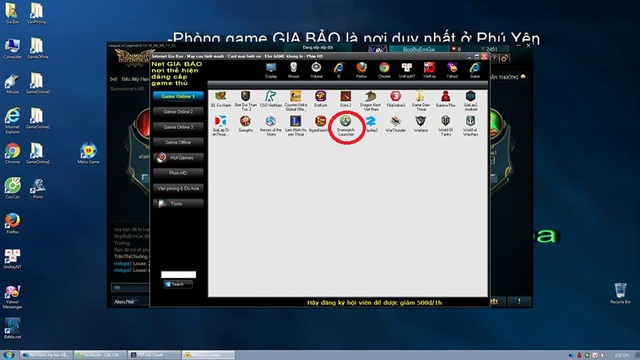Open Biet Doi Than Toc 2 icon
This screenshot has width=640, height=360.
(x=246, y=101)
